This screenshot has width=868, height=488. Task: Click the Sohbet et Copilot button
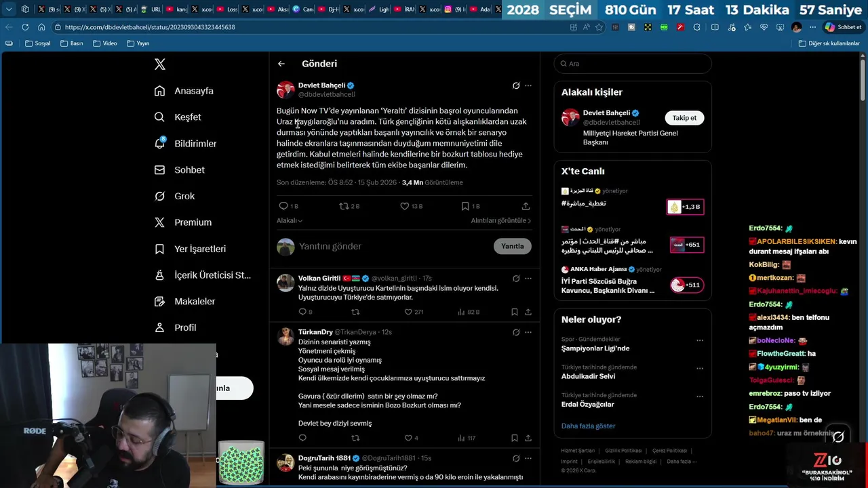(x=843, y=27)
